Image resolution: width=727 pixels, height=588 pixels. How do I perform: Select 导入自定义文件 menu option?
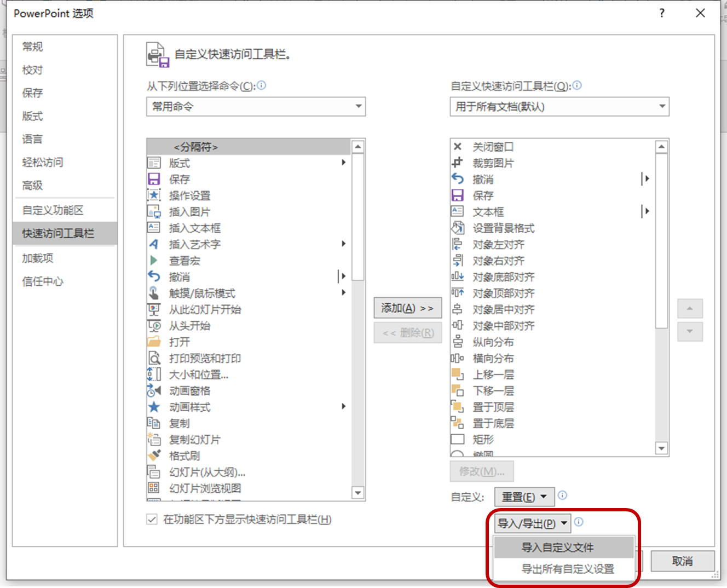pos(564,547)
